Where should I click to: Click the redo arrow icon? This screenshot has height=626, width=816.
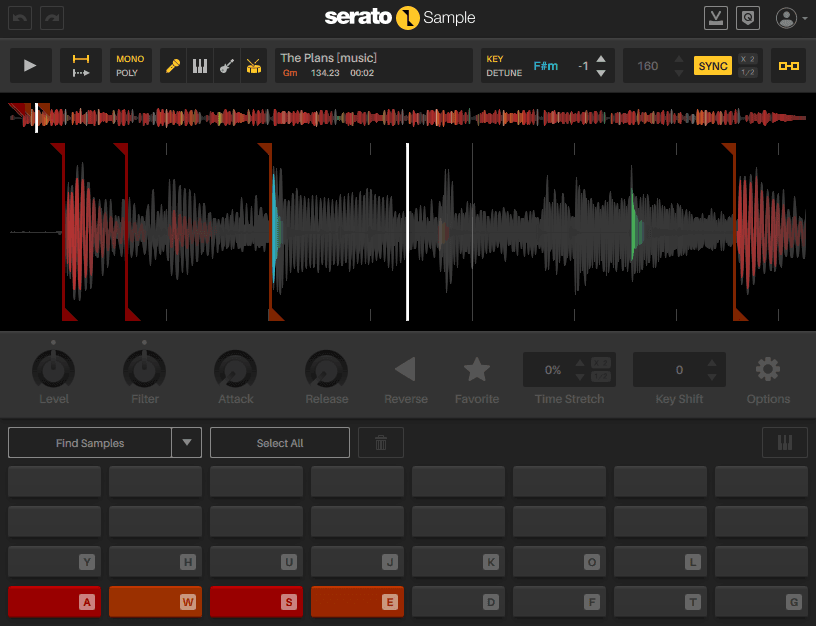(52, 18)
